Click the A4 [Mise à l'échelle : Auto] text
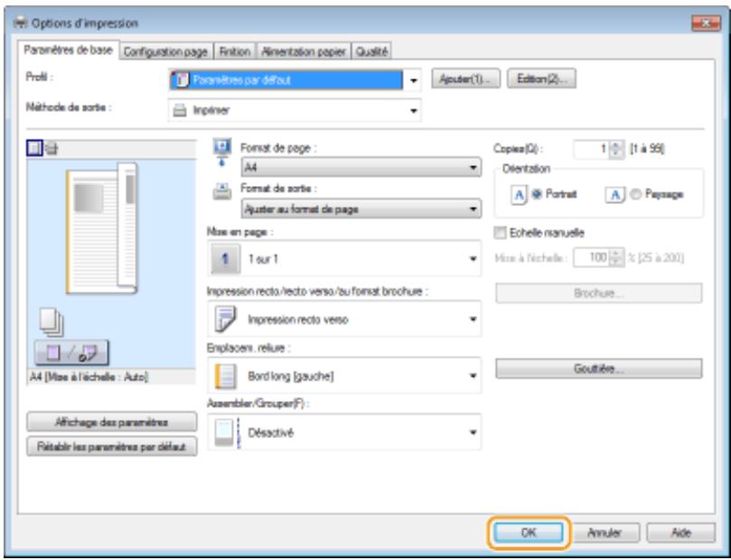 [x=89, y=377]
